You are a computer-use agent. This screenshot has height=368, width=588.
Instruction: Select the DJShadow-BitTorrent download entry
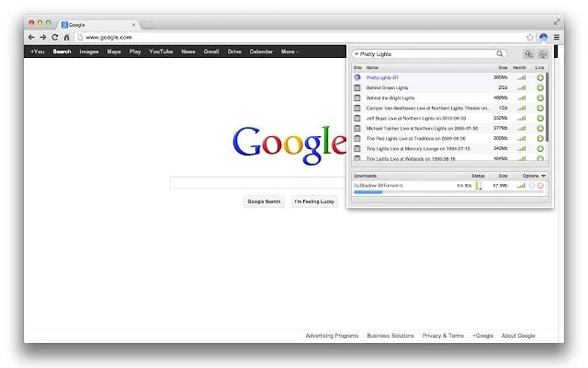[x=378, y=186]
